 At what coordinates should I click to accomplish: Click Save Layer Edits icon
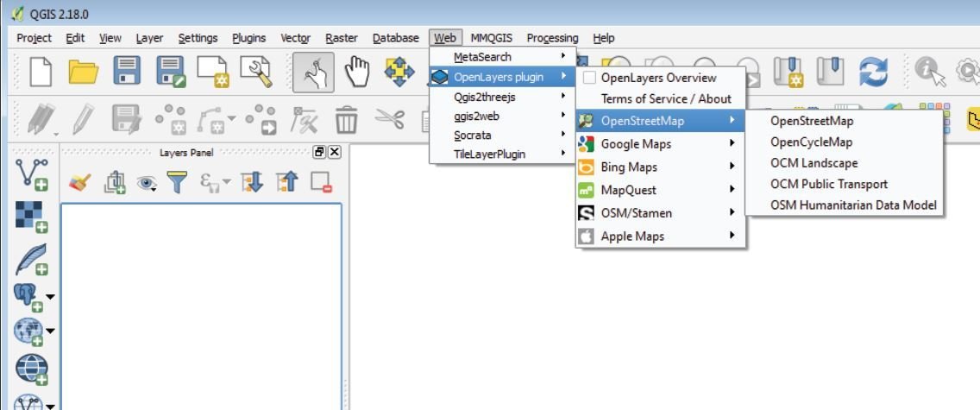point(127,119)
